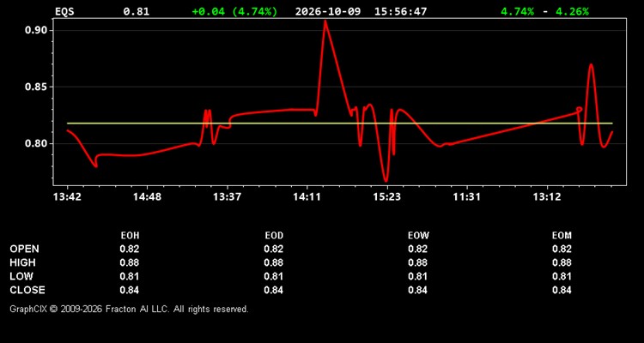The image size is (644, 343).
Task: Select the EOD column header
Action: (274, 236)
